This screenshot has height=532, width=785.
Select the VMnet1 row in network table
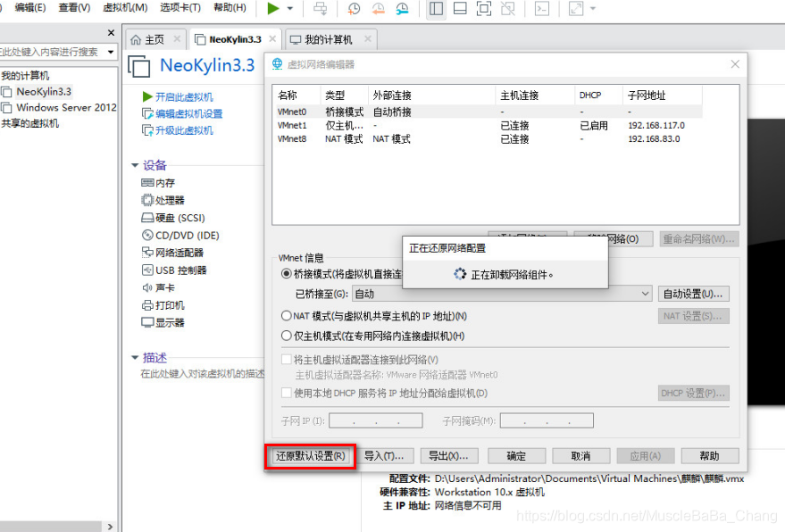[x=489, y=126]
